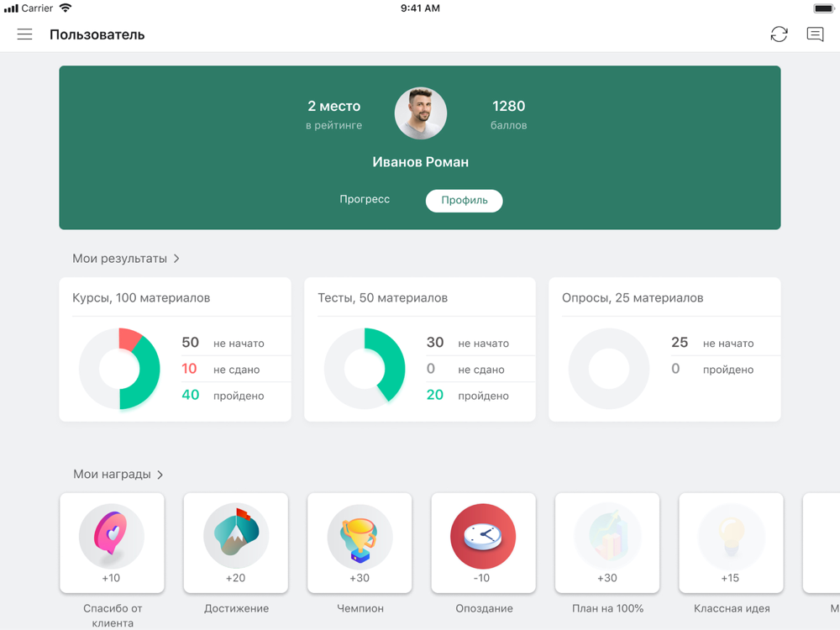Viewport: 840px width, 630px height.
Task: Switch to the Профиль tab
Action: [x=464, y=201]
